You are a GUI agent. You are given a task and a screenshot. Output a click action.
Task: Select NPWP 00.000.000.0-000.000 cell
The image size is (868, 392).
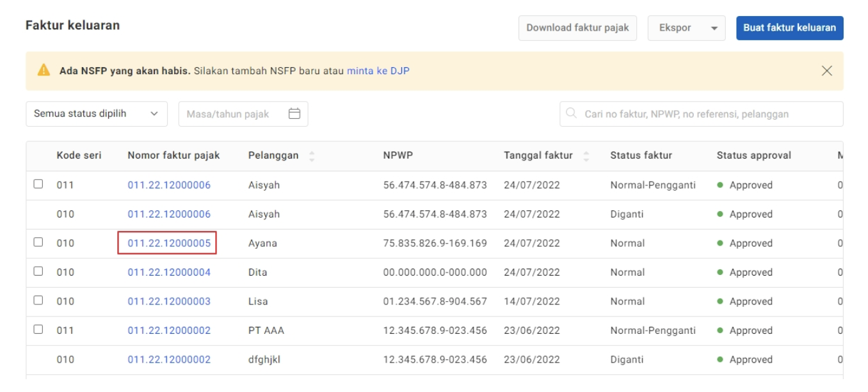pos(435,272)
